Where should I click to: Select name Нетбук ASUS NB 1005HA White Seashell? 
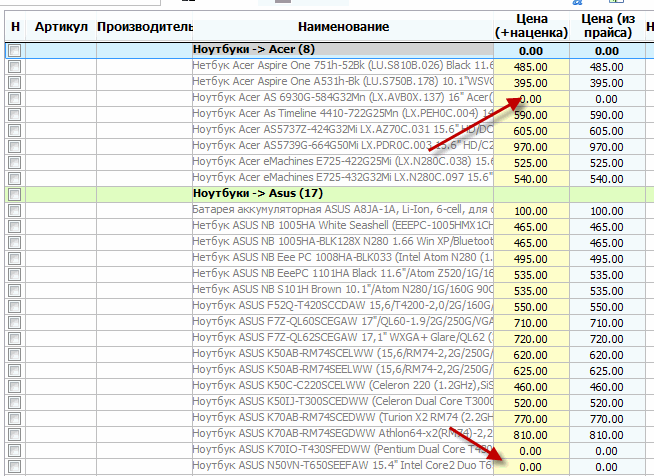coord(291,225)
